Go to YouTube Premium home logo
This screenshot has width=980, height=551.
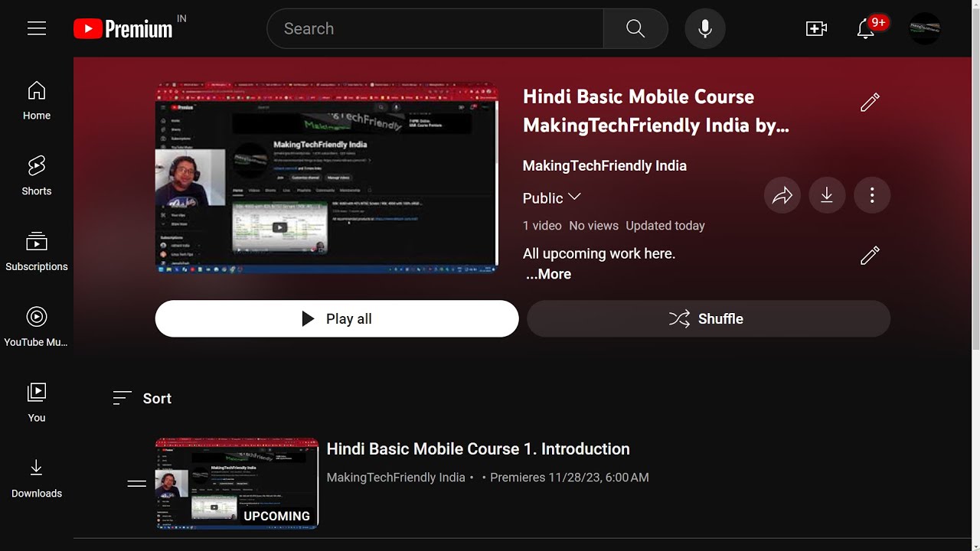tap(123, 29)
